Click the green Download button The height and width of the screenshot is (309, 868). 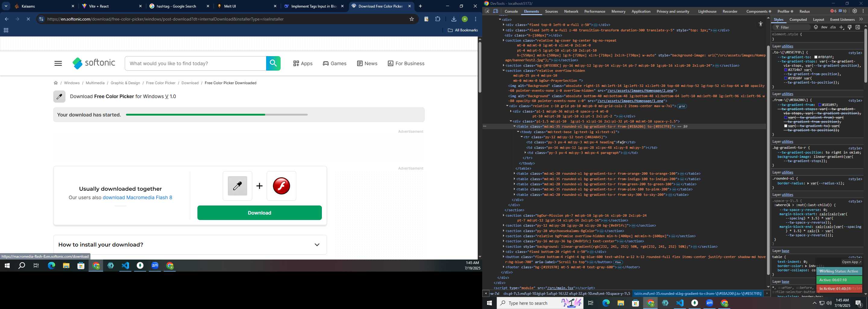pos(259,213)
